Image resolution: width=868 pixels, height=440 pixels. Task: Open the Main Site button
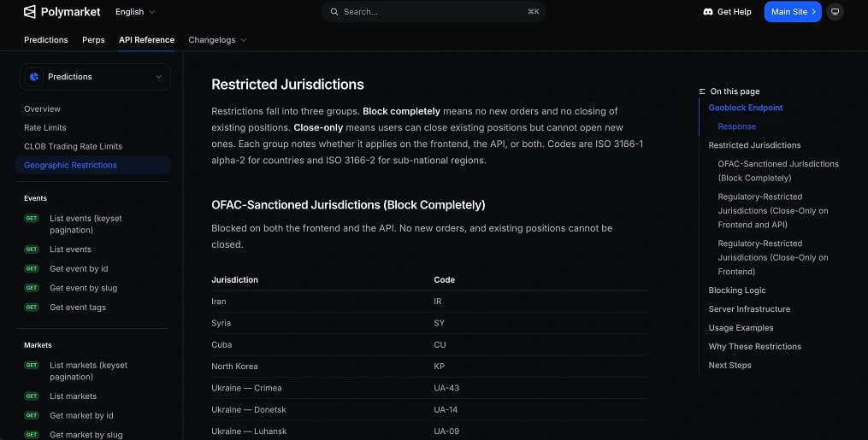click(x=793, y=12)
